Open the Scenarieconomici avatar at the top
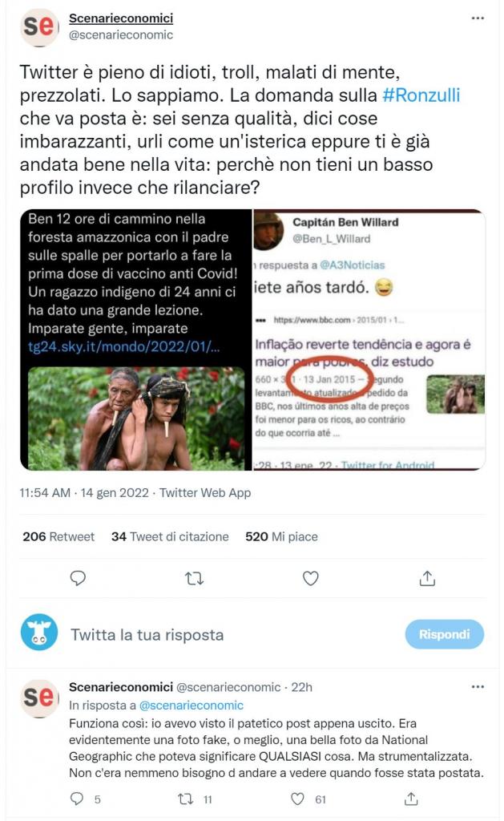 click(39, 28)
